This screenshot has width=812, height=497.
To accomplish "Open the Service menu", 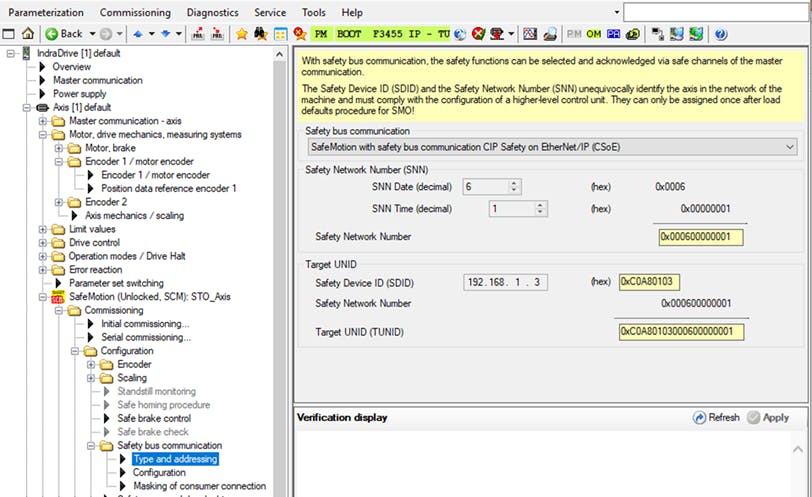I will click(x=270, y=12).
